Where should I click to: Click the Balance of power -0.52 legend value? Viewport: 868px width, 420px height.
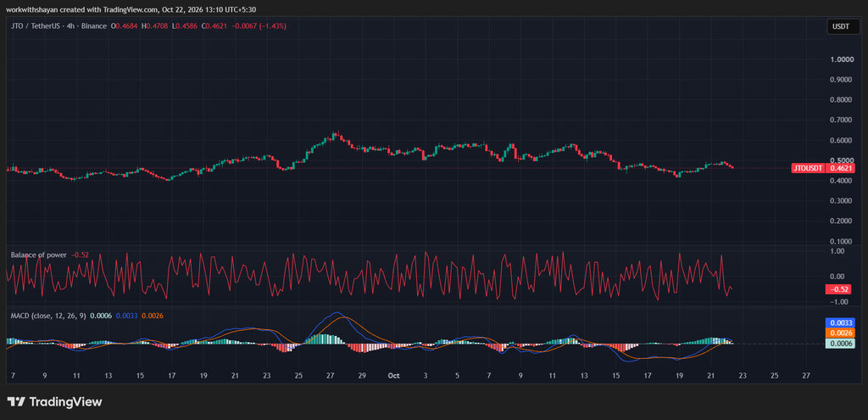tap(81, 255)
